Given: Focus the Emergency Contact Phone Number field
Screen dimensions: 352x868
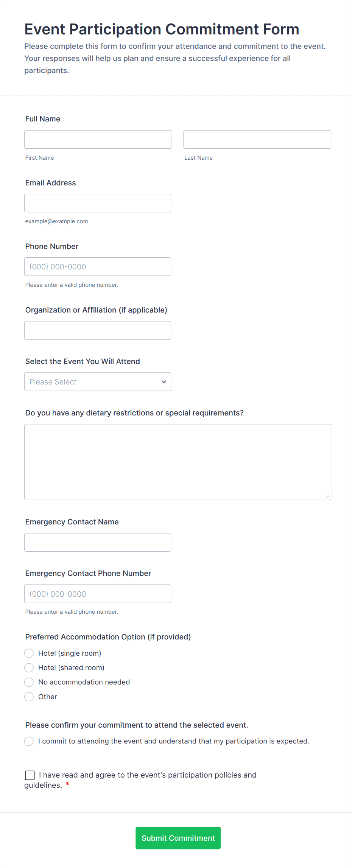Looking at the screenshot, I should 98,594.
